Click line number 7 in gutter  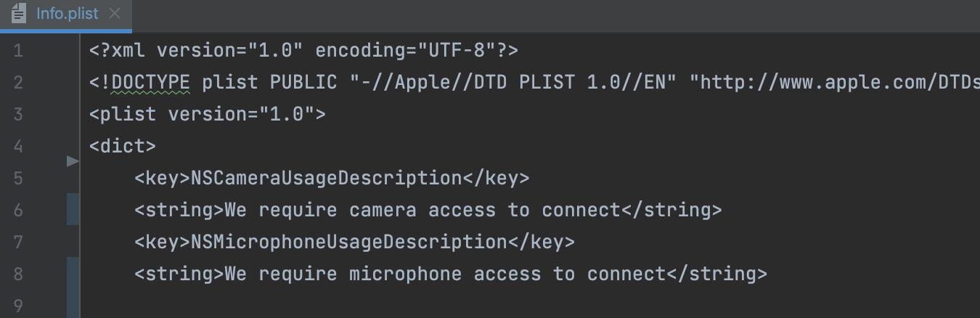click(x=17, y=242)
